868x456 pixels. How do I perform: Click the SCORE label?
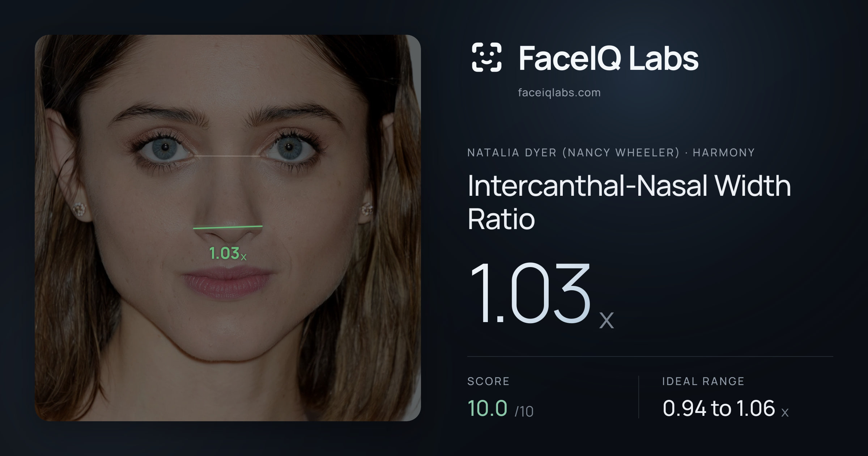488,381
